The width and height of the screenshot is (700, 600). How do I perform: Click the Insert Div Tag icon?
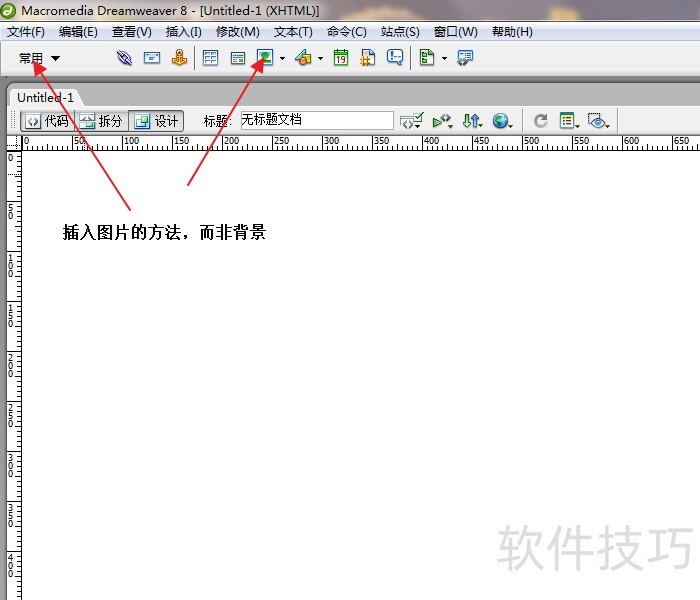[x=238, y=58]
